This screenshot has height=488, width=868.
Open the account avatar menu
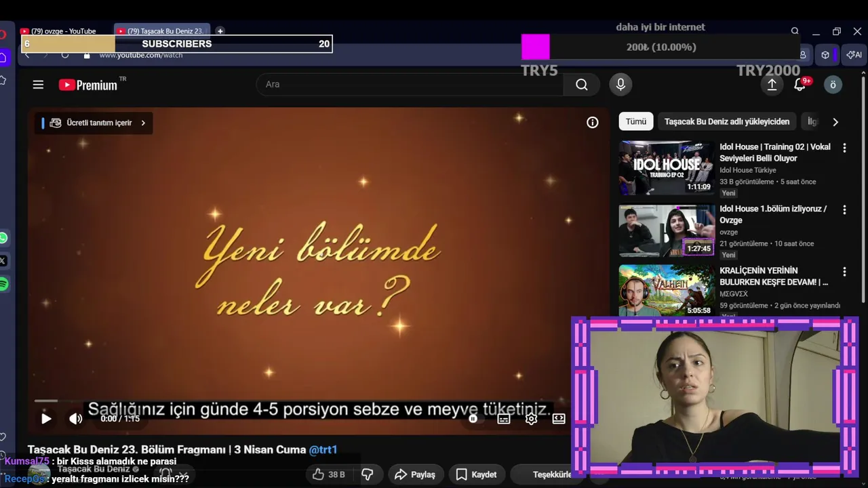[833, 84]
